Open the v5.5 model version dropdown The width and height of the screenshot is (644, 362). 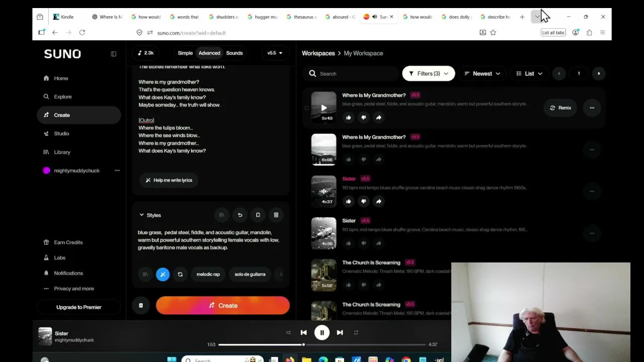275,53
